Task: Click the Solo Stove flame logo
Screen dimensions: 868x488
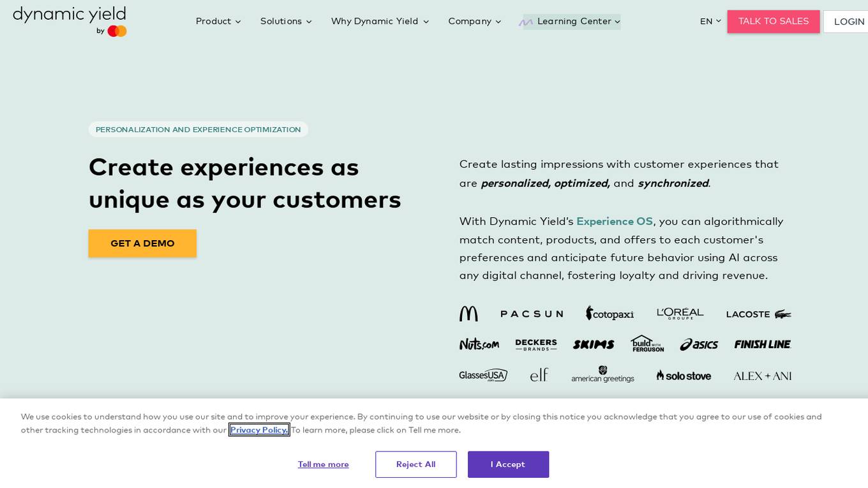Action: [x=684, y=376]
